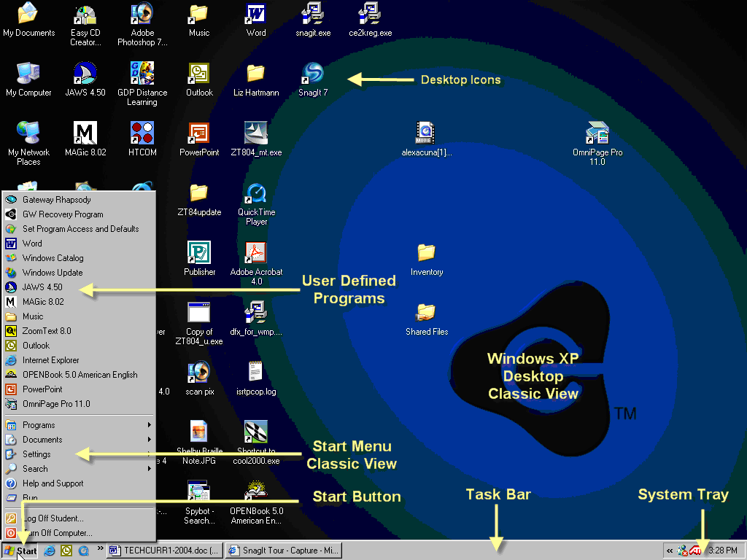Open the Music folder on desktop
Screen dimensions: 747x560
[x=198, y=20]
